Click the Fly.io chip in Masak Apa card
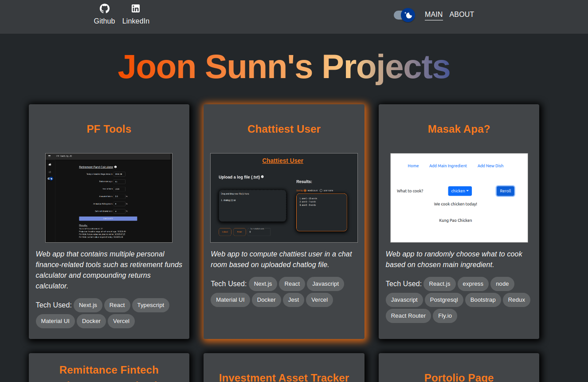Image resolution: width=588 pixels, height=382 pixels. click(445, 315)
